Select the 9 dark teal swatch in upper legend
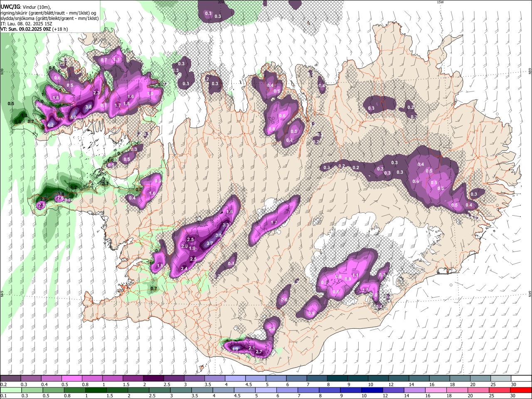532x399 pixels. (358, 379)
